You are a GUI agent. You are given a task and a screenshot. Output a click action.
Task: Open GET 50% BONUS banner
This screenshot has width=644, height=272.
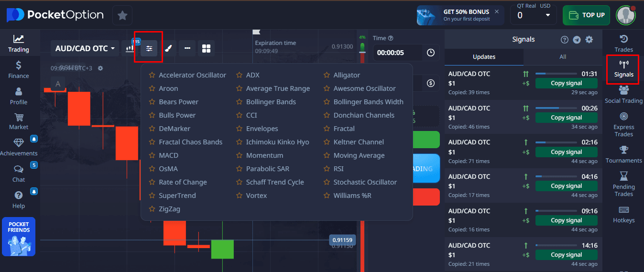[460, 15]
